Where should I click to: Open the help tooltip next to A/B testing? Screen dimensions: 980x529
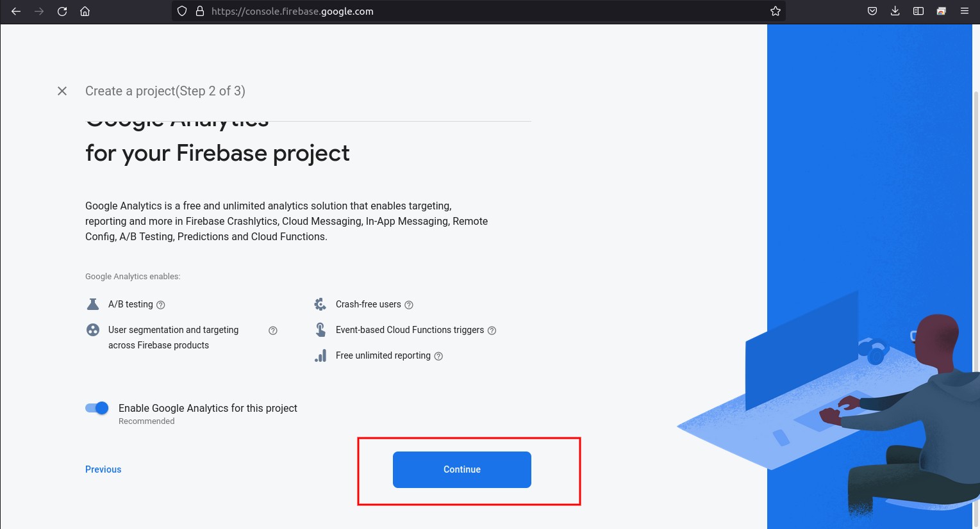161,305
